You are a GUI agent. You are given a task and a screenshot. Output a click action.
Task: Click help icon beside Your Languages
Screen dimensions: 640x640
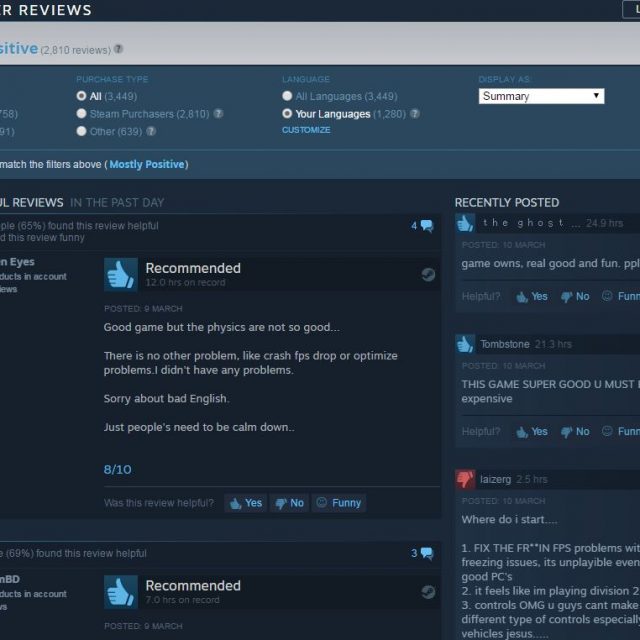415,113
